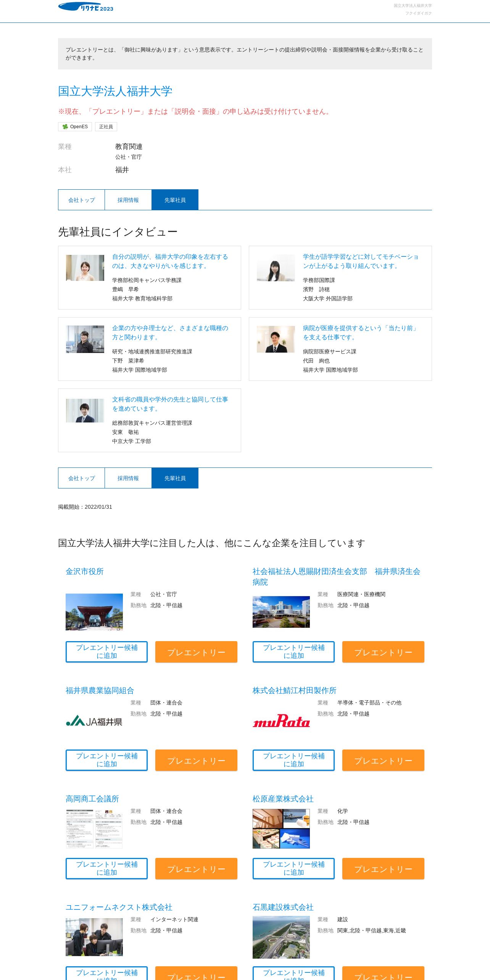Add 福井県農業協同組合 to pre-entry candidates

point(106,760)
